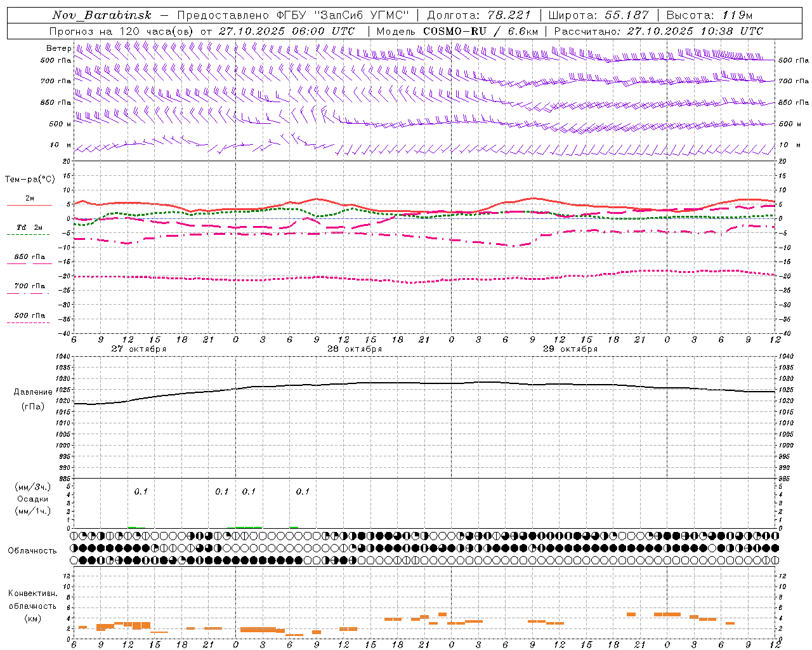Click the '28 октября' date label
The height and width of the screenshot is (650, 812).
tap(355, 349)
